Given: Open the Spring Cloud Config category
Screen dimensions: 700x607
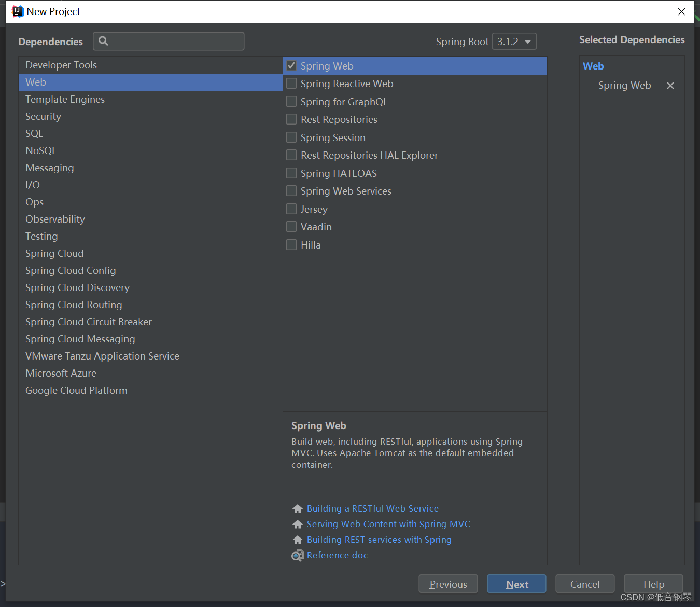Looking at the screenshot, I should click(150, 270).
